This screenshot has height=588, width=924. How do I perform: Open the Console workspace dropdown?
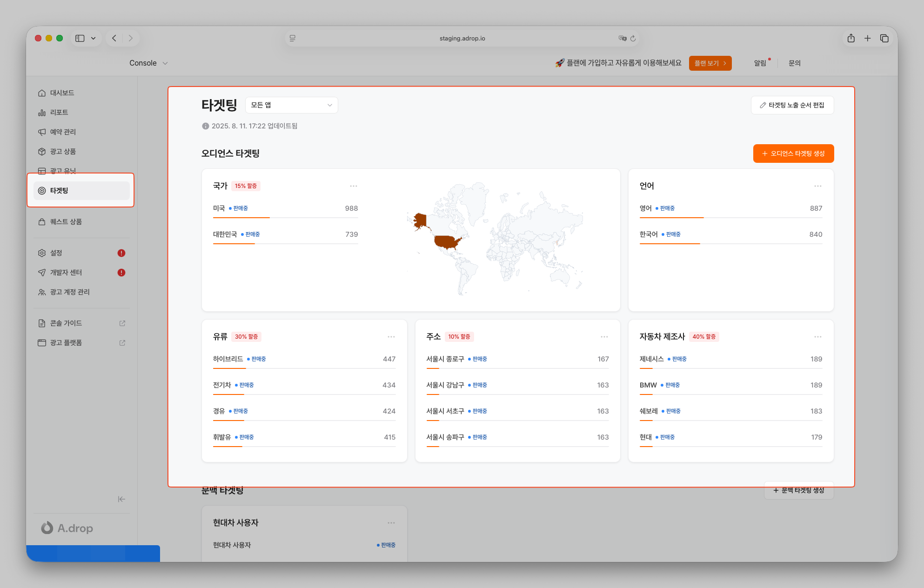click(148, 63)
